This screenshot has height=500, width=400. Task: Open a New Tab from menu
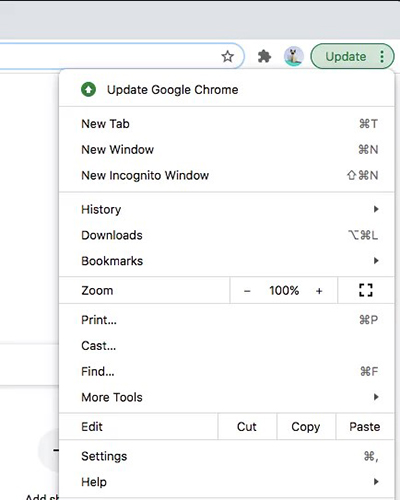[x=227, y=124]
